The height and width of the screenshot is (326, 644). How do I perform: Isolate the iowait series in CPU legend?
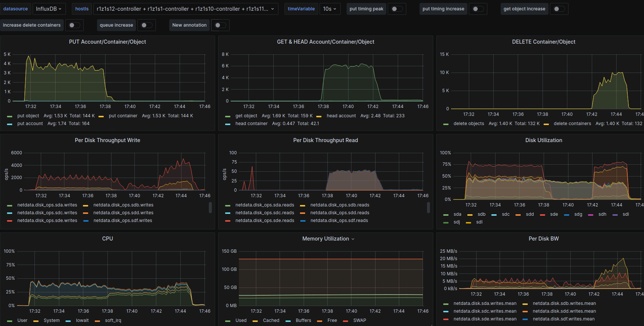tap(82, 320)
